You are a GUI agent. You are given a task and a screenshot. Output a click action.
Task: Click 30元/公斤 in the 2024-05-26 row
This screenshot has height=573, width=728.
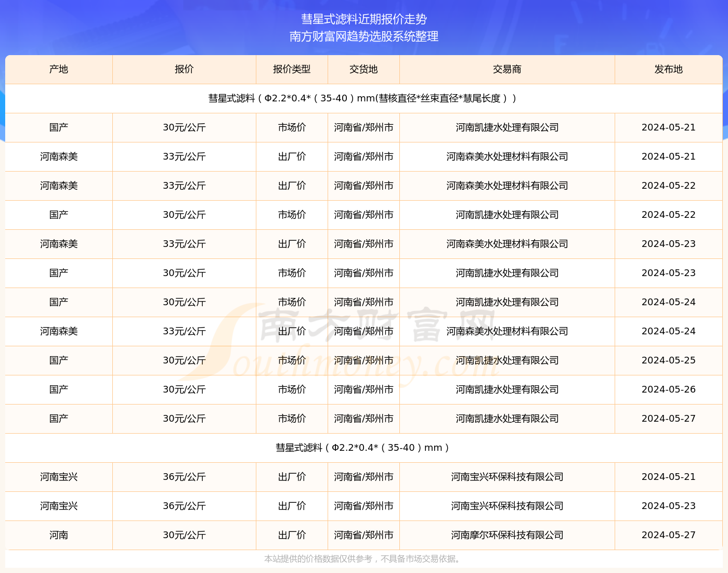pos(184,389)
